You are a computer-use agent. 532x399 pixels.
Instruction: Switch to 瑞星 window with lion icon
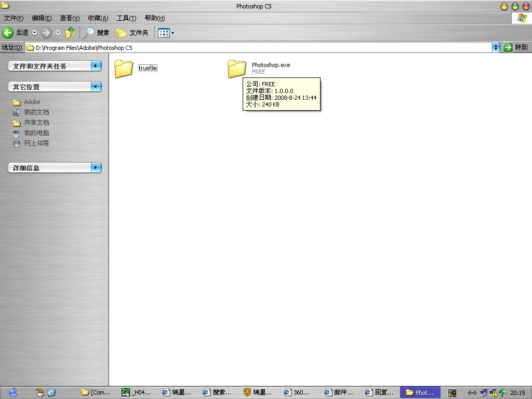tap(259, 393)
